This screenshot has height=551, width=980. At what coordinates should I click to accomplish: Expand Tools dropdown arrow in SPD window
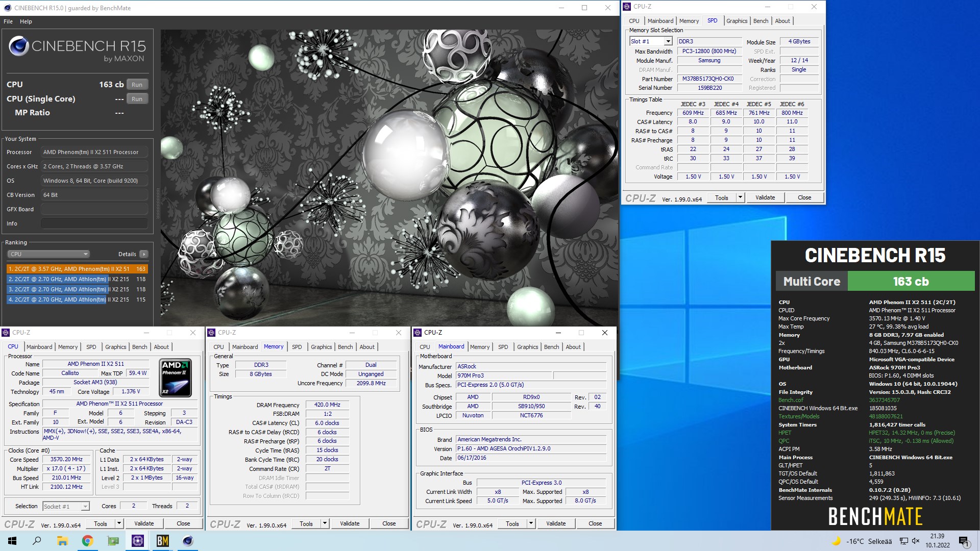pos(740,197)
